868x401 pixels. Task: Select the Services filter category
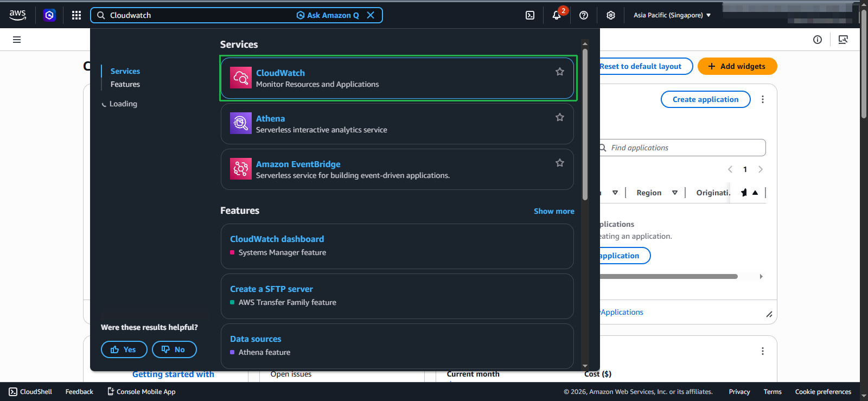tap(125, 71)
